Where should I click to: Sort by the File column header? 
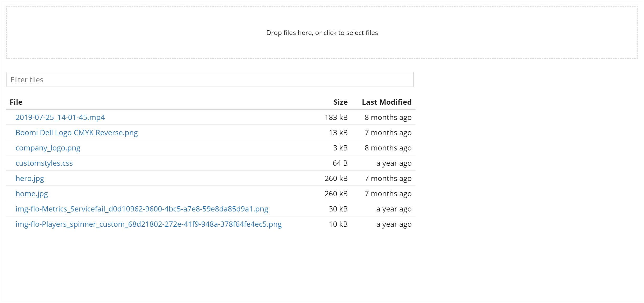pyautogui.click(x=16, y=102)
